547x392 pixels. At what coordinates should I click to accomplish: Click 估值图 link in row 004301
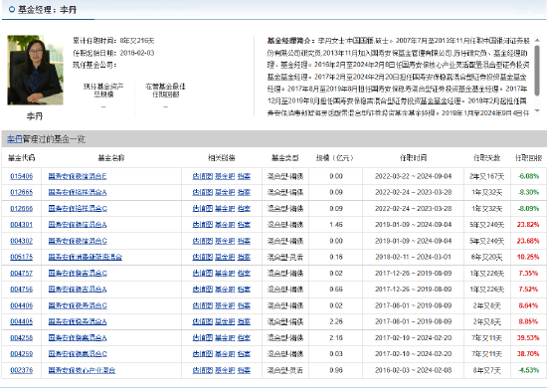tap(202, 225)
